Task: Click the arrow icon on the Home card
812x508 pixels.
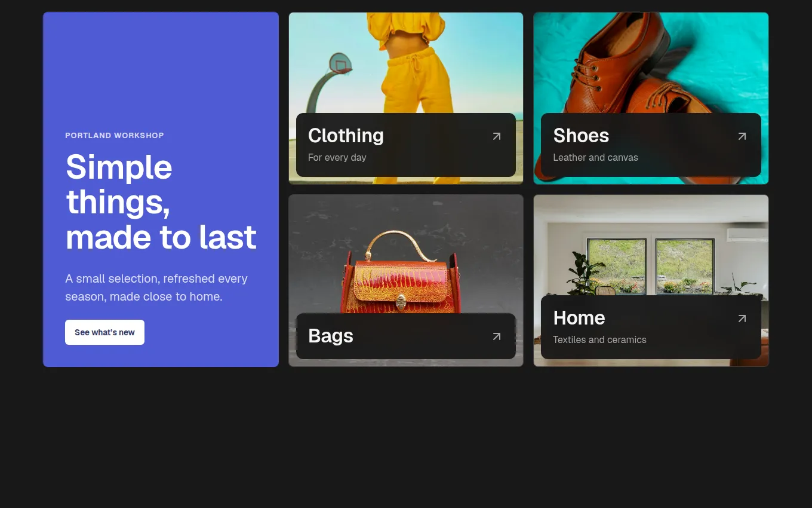Action: click(742, 319)
